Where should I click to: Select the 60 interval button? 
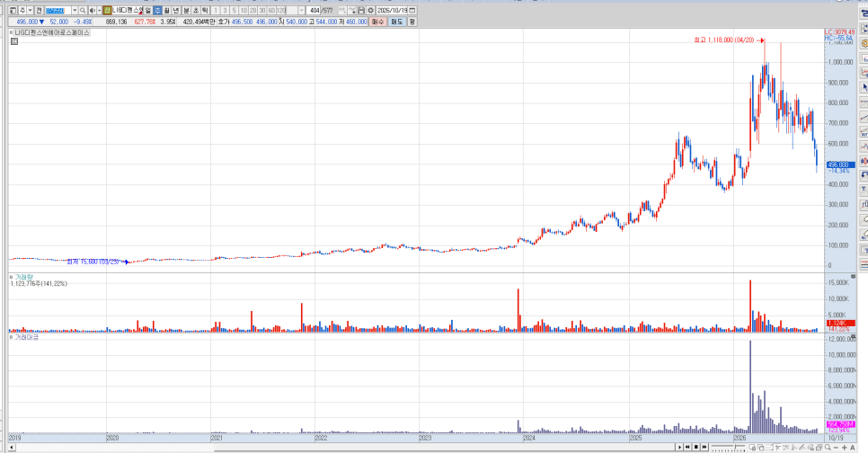pos(271,10)
